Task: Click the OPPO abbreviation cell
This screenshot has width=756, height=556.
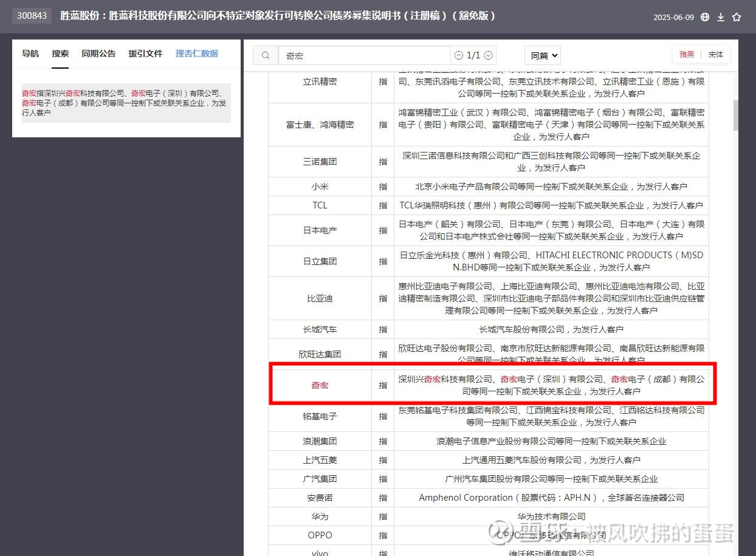Action: tap(320, 535)
